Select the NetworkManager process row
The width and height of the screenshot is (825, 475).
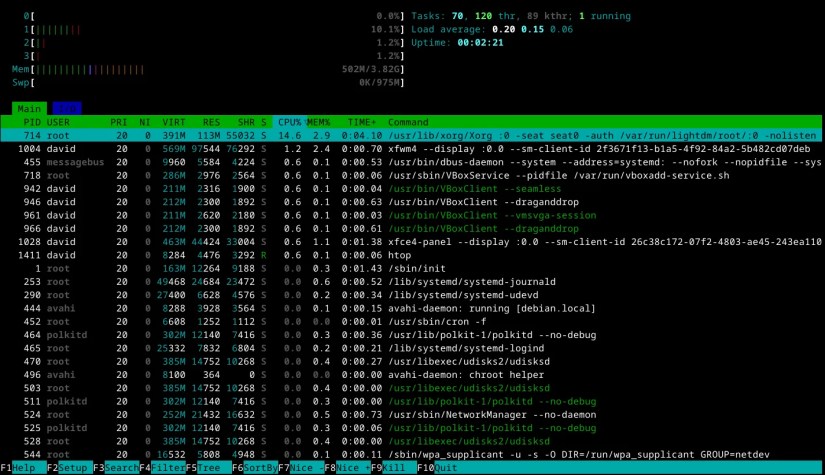(x=411, y=415)
